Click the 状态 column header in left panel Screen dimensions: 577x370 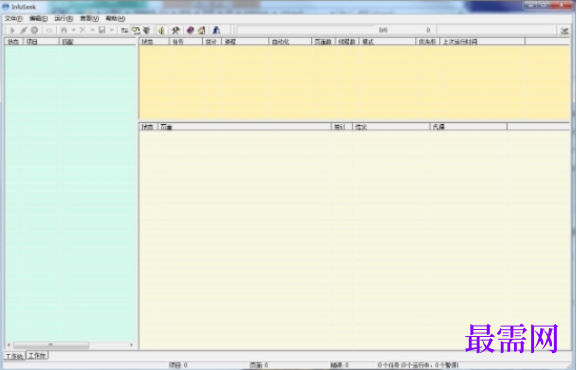(x=14, y=42)
